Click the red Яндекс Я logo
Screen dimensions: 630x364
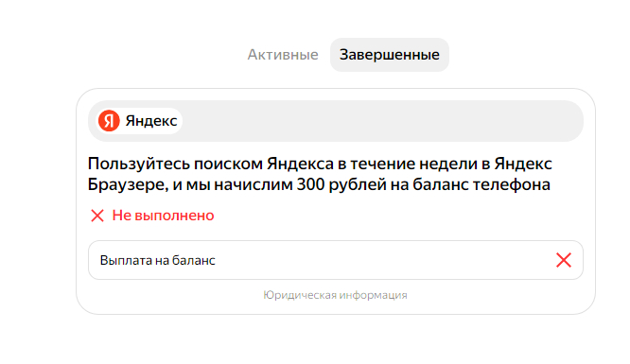coord(109,120)
